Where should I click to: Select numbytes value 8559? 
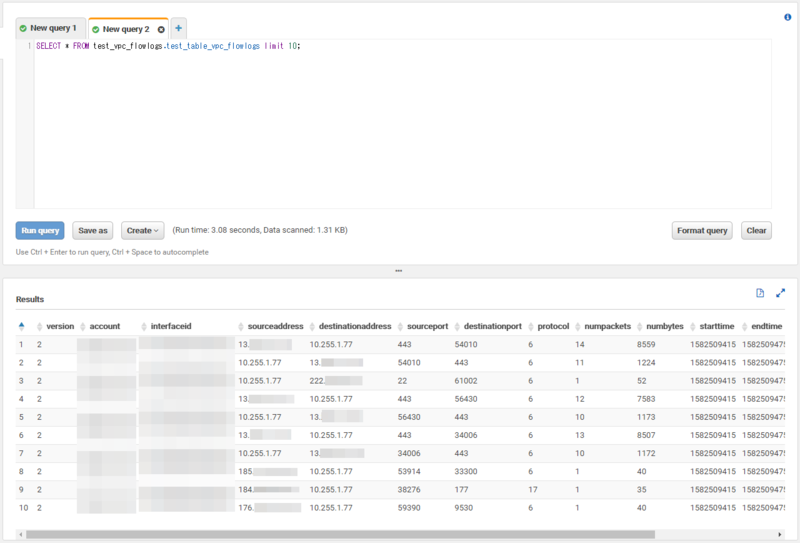[646, 344]
